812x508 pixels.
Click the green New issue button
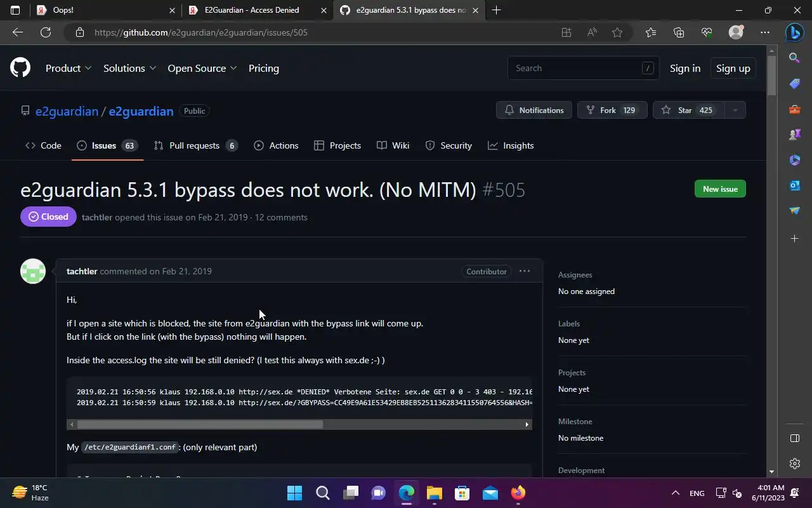720,189
